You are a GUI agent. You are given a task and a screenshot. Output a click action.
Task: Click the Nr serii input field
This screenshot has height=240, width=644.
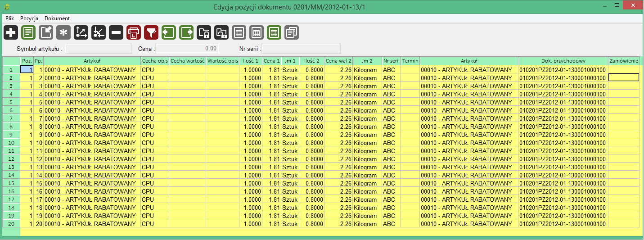302,49
